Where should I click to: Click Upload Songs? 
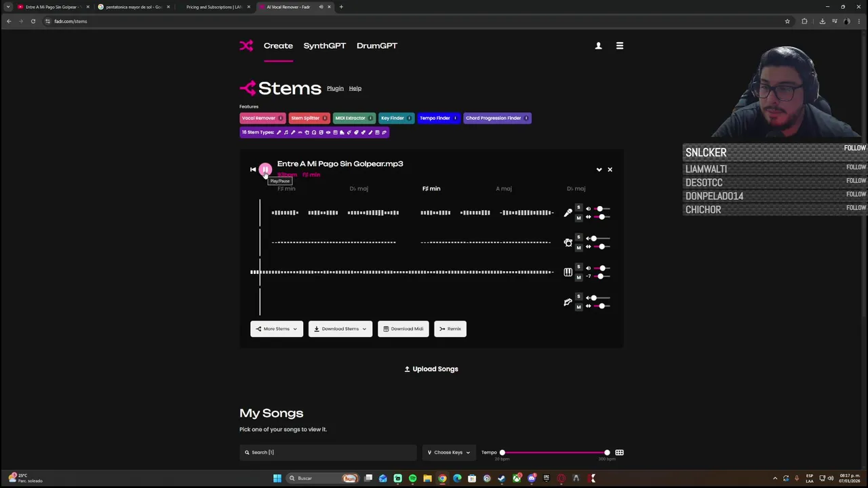pos(431,369)
